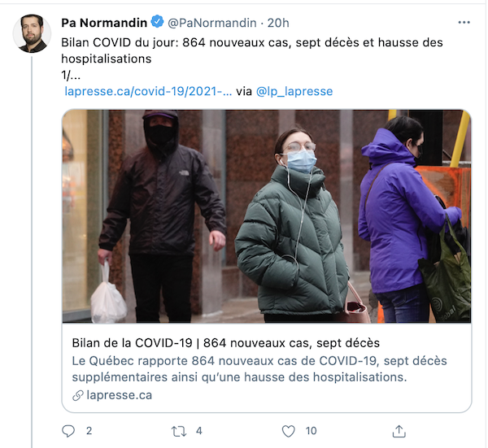488x448 pixels.
Task: Click the @PaNormandin handle
Action: [x=212, y=23]
